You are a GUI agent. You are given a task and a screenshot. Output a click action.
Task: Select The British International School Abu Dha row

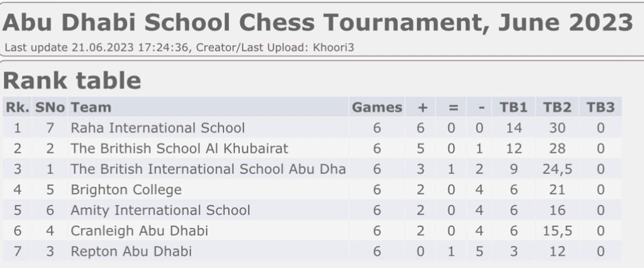pos(208,169)
